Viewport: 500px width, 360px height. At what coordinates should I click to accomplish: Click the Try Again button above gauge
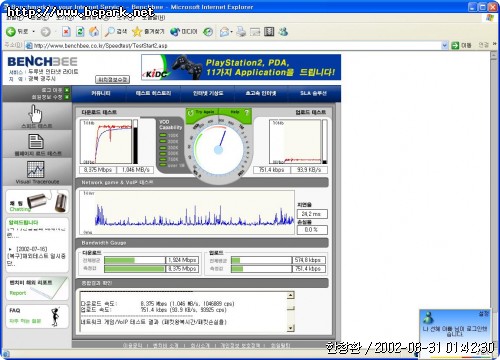(201, 112)
